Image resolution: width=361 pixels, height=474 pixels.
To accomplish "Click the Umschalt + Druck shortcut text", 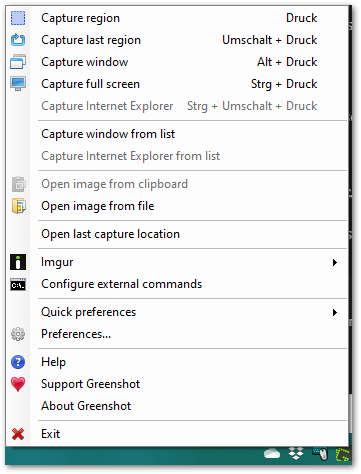I will tap(270, 40).
